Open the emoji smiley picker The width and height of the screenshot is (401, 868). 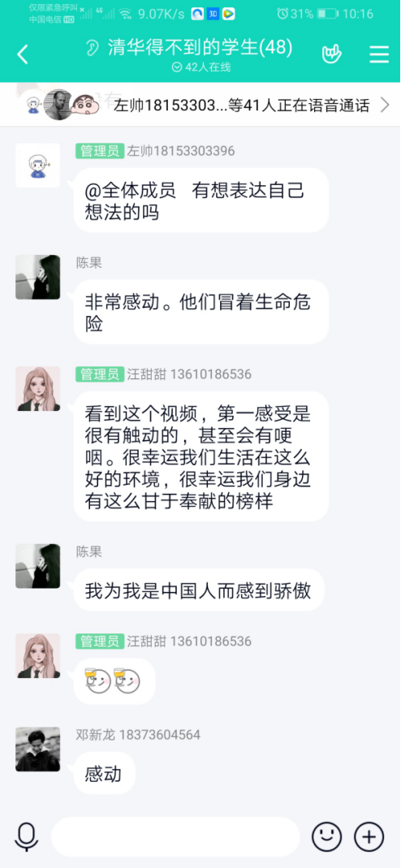coord(327,836)
